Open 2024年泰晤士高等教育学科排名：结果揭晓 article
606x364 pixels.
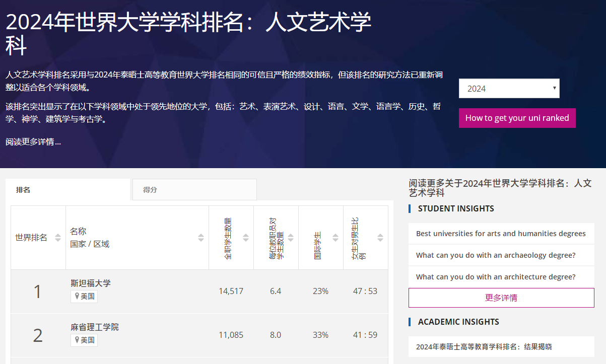pos(484,347)
